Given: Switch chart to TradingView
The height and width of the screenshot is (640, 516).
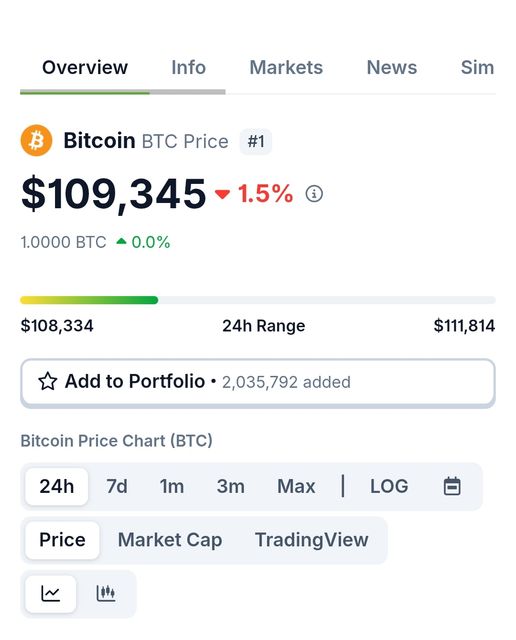Looking at the screenshot, I should tap(311, 540).
